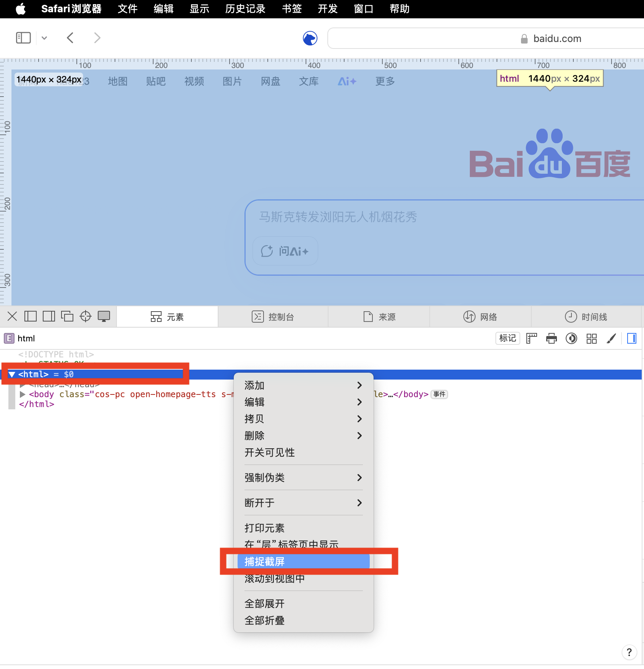Screen dimensions: 644x669
Task: Click the html breadcrumb element
Action: (19, 338)
